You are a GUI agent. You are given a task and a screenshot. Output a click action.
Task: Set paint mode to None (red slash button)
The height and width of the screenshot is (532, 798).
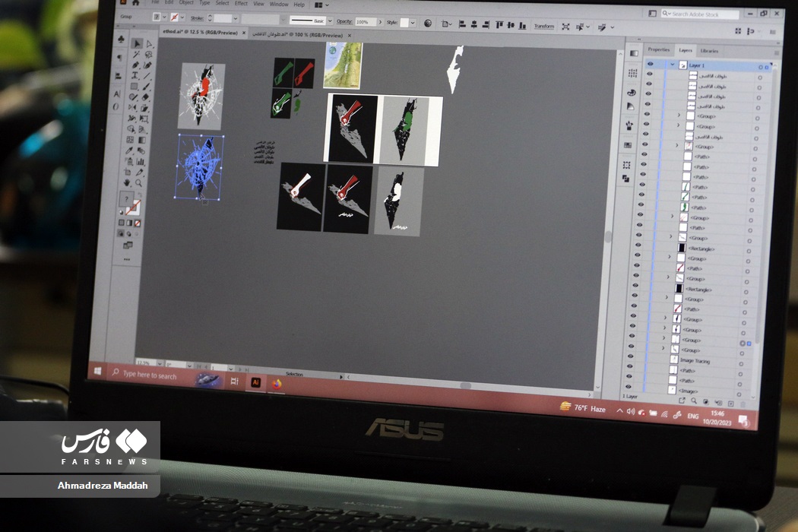click(x=137, y=223)
